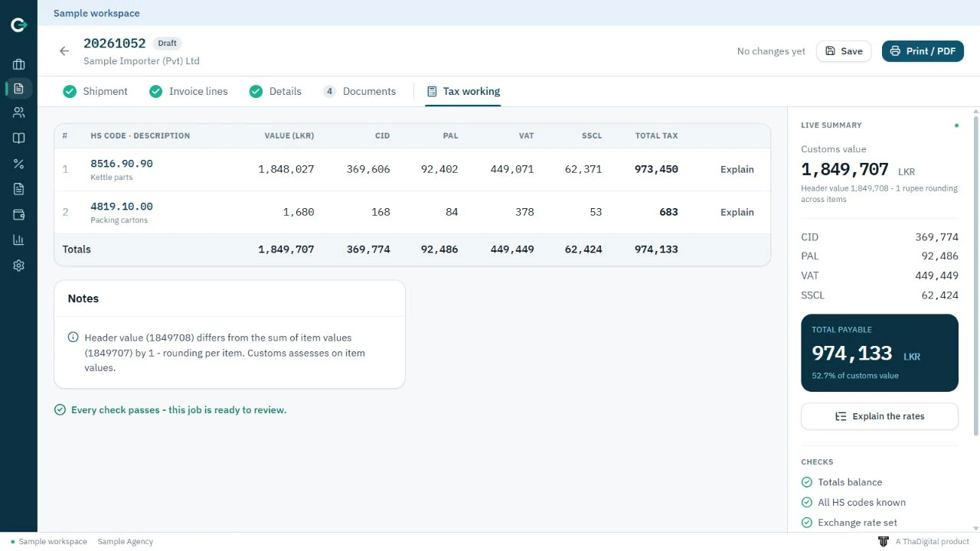Switch to the Documents tab
Screen dimensions: 980x551
coord(359,91)
